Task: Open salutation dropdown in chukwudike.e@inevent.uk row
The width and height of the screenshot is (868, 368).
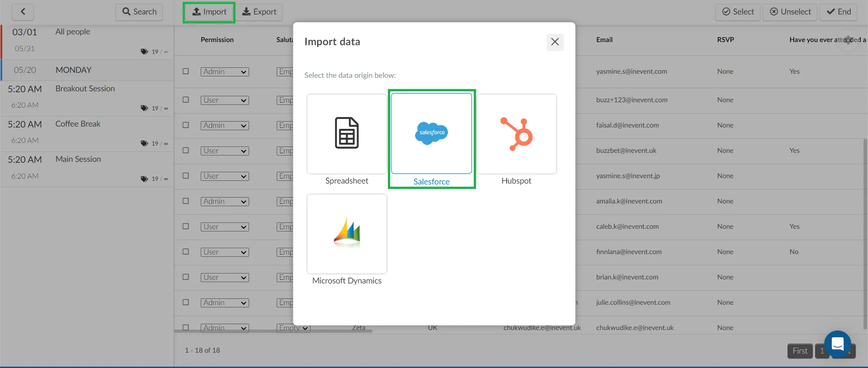Action: [293, 328]
